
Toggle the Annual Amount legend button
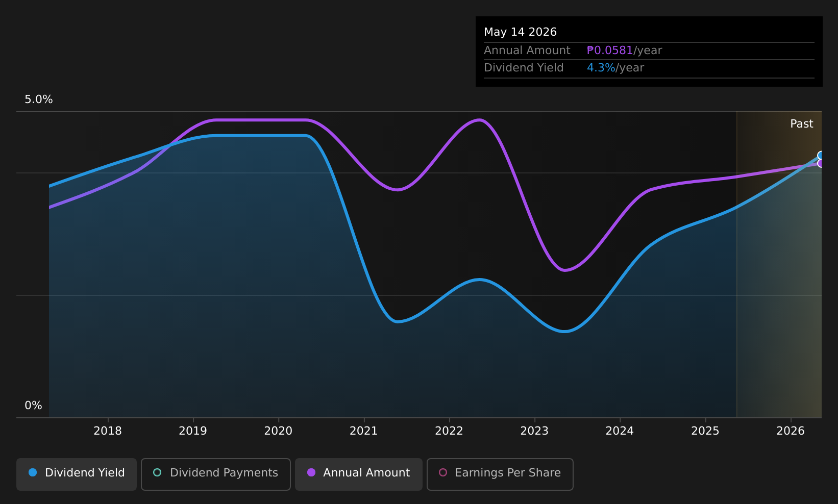(x=359, y=474)
